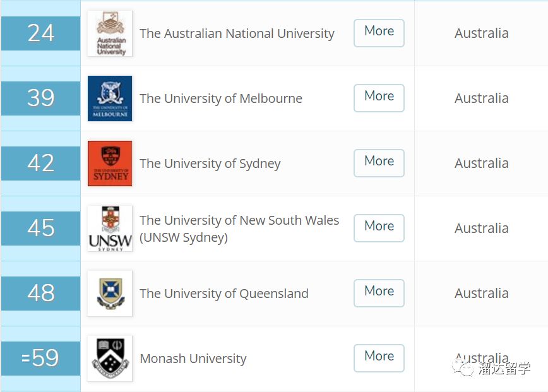The image size is (548, 392).
Task: Select the =59 rank badge
Action: tap(40, 358)
